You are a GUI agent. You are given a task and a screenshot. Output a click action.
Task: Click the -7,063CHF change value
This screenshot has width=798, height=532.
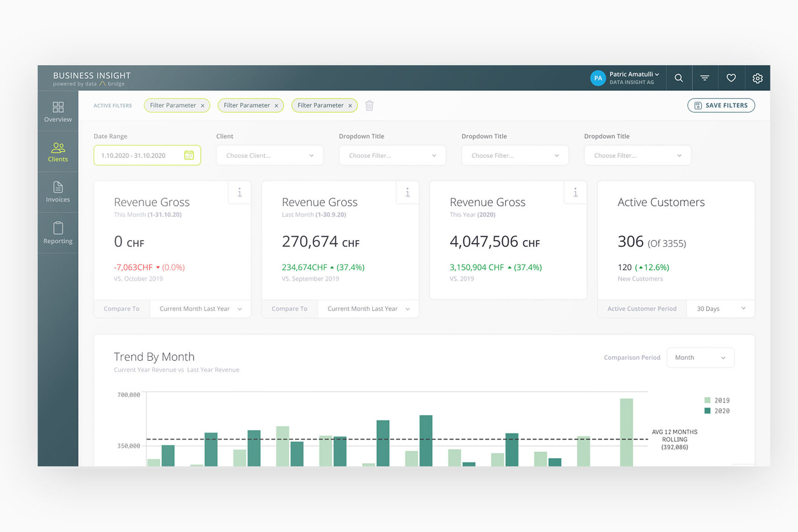pos(133,267)
